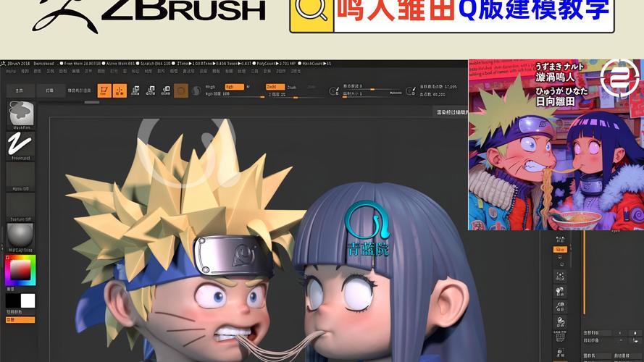Viewport: 644px width, 362px height.
Task: Activate the orange Edit mode button
Action: click(x=104, y=90)
